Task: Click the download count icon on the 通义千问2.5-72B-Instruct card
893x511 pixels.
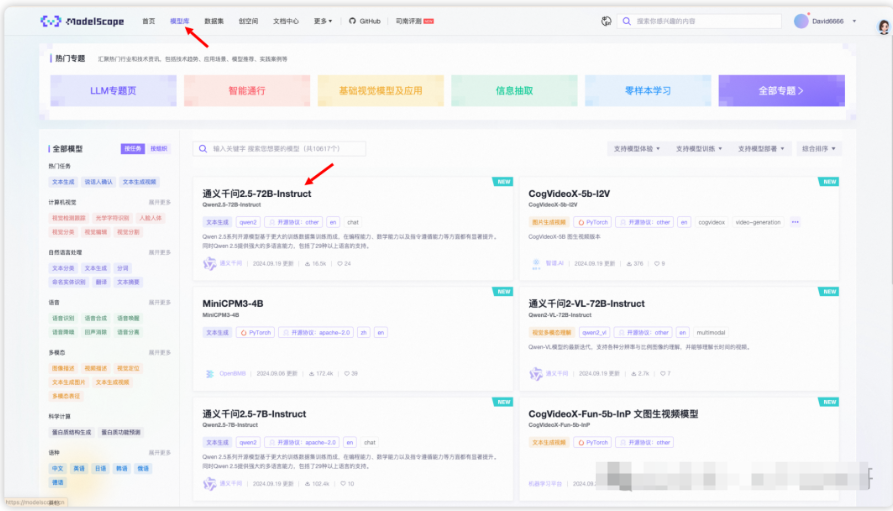Action: pos(308,264)
